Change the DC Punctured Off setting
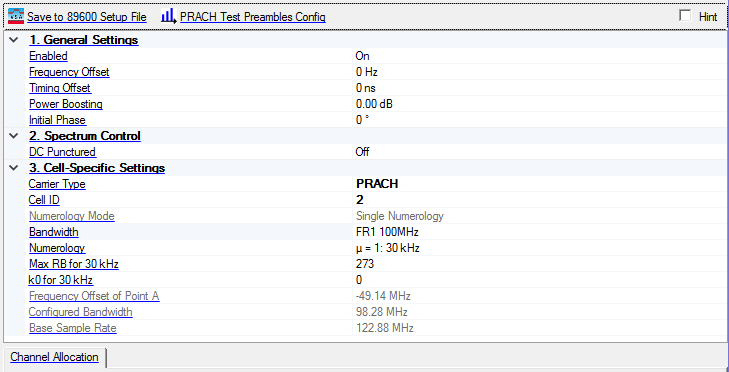The image size is (729, 372). pyautogui.click(x=539, y=152)
